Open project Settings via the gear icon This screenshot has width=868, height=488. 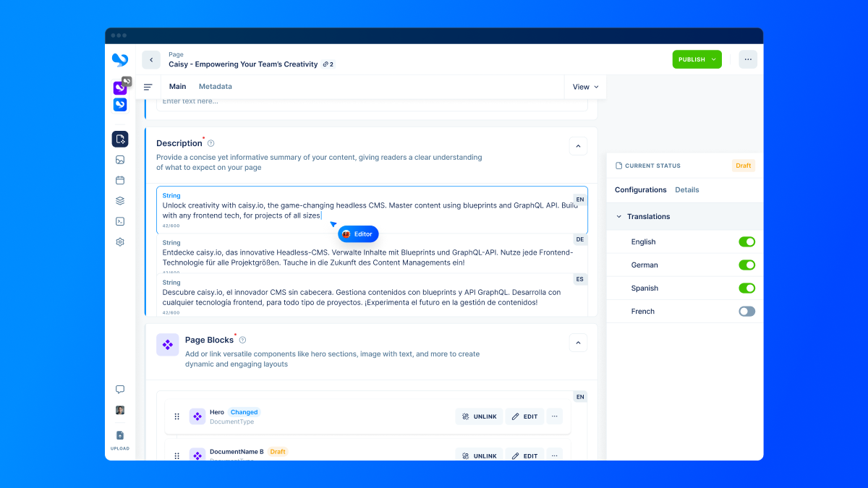coord(120,241)
